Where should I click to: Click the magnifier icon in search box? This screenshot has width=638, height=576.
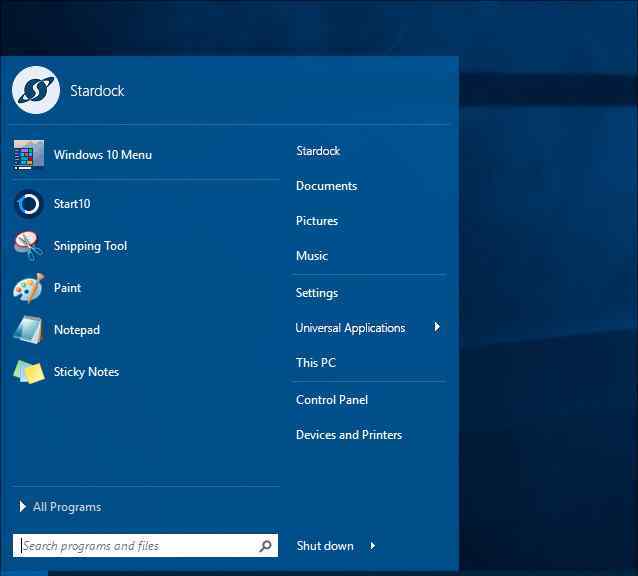pos(265,545)
